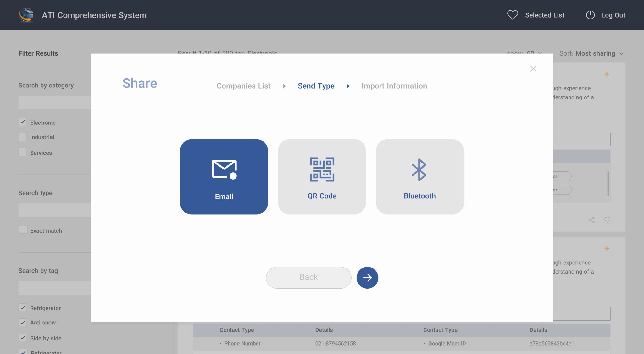Click the ATI globe logo

(x=26, y=15)
